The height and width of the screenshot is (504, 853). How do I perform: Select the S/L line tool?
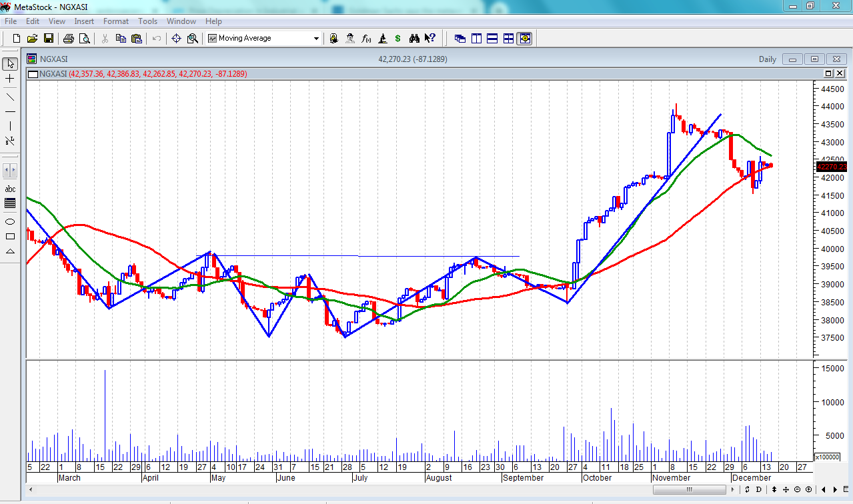10,141
